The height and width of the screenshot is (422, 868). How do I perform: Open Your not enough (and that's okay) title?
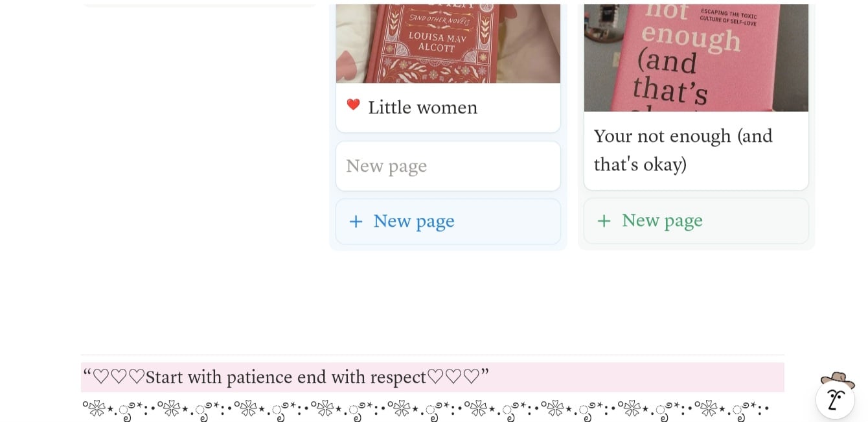683,150
